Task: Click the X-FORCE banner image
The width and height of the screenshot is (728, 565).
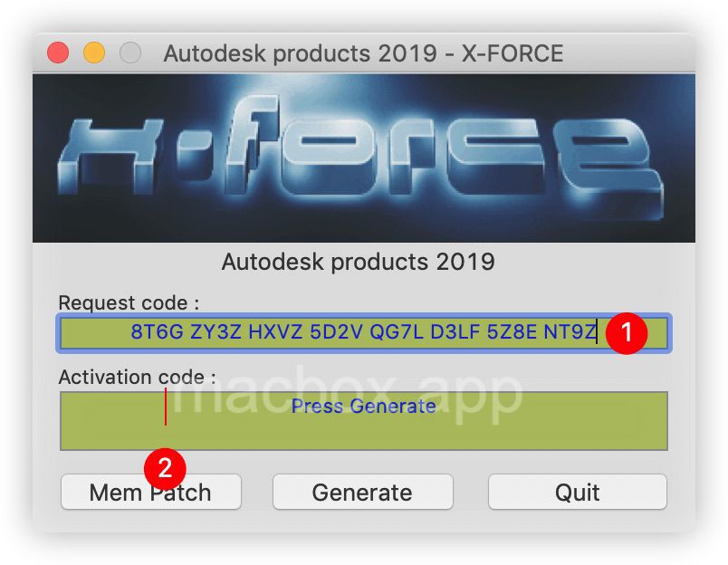Action: 363,158
